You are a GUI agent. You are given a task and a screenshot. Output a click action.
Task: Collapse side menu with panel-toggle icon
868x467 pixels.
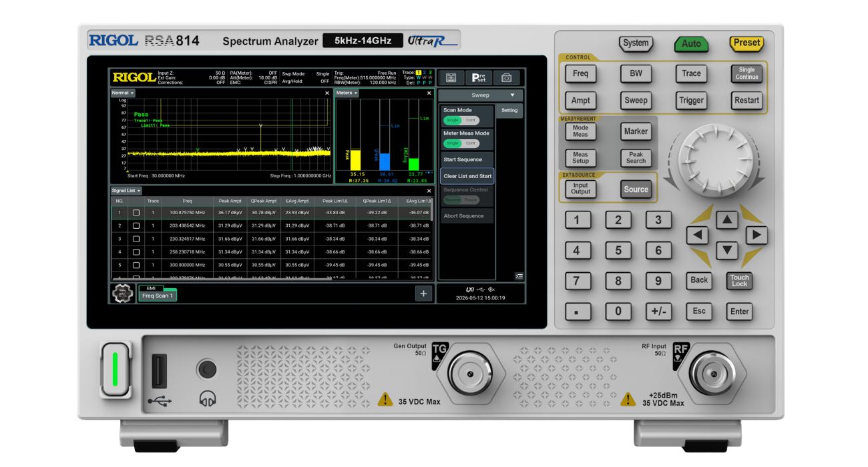[x=519, y=276]
